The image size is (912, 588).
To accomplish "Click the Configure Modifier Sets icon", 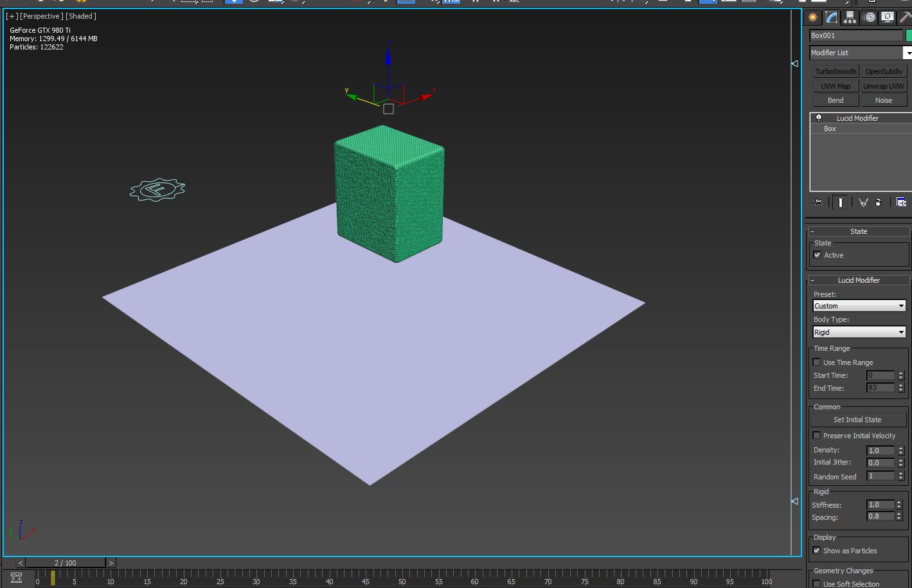I will pyautogui.click(x=901, y=202).
